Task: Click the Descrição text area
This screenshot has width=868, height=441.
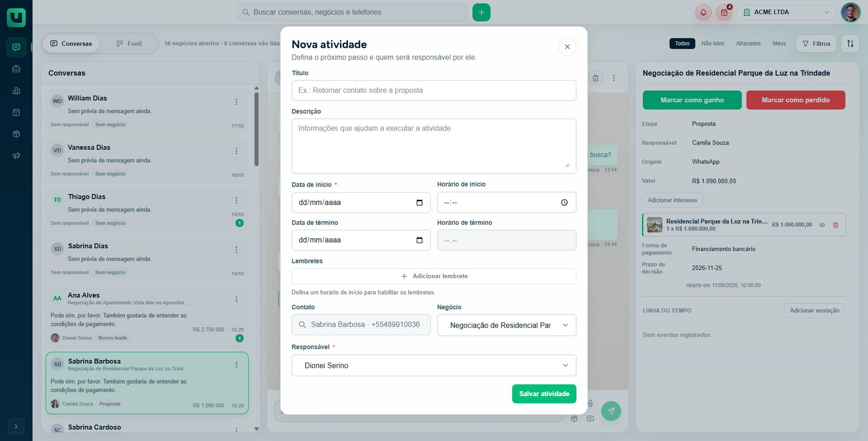Action: (434, 146)
